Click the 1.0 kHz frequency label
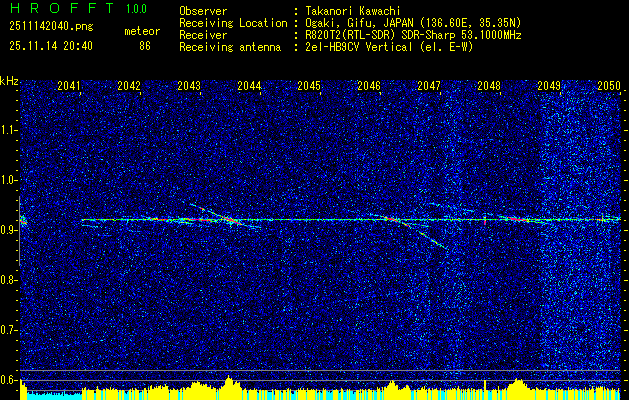The height and width of the screenshot is (400, 629). 9,180
